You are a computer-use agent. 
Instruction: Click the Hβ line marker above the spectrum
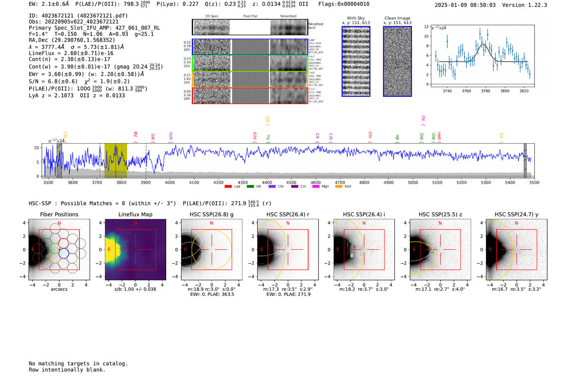click(x=397, y=139)
